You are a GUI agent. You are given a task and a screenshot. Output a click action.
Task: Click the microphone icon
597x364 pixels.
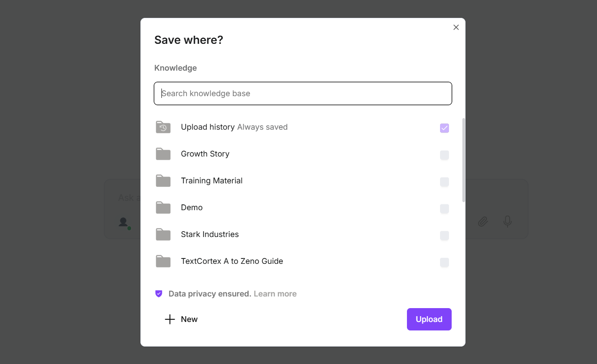tap(508, 221)
